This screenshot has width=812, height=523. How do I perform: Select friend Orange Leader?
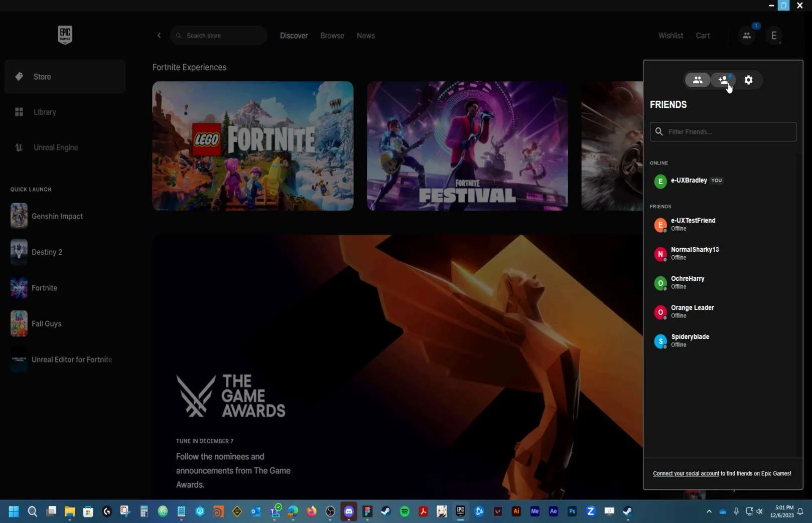723,312
